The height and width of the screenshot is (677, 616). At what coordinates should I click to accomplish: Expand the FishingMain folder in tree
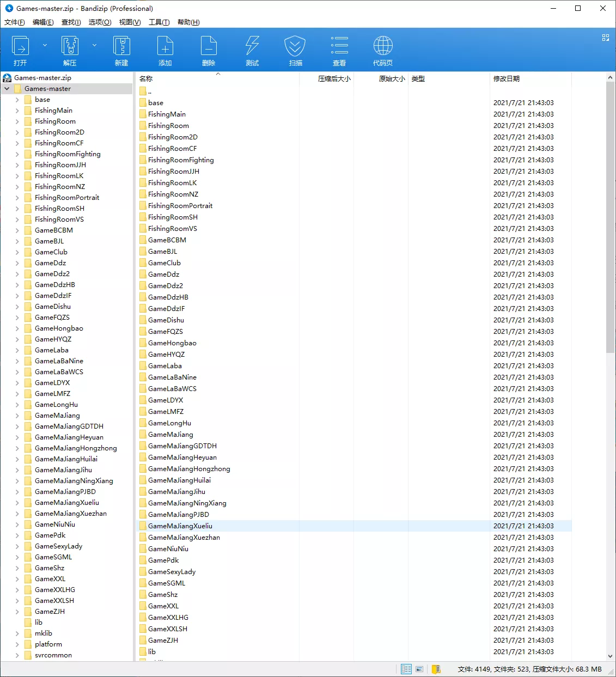[x=17, y=111]
